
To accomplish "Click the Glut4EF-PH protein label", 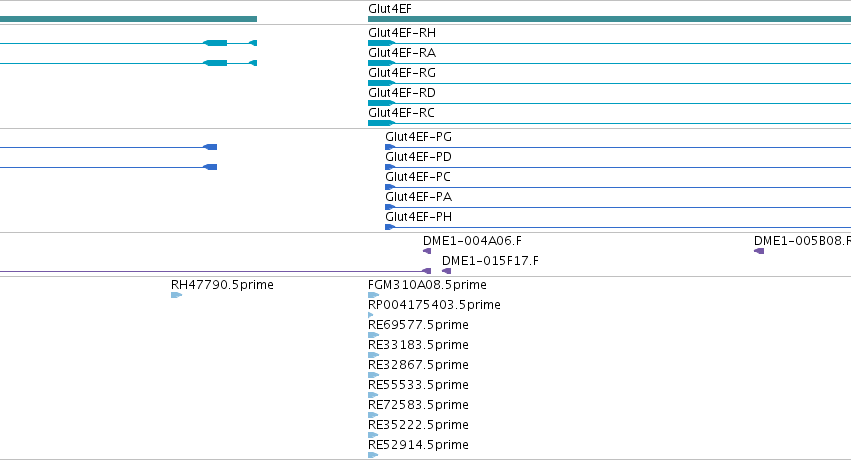I will point(418,218).
